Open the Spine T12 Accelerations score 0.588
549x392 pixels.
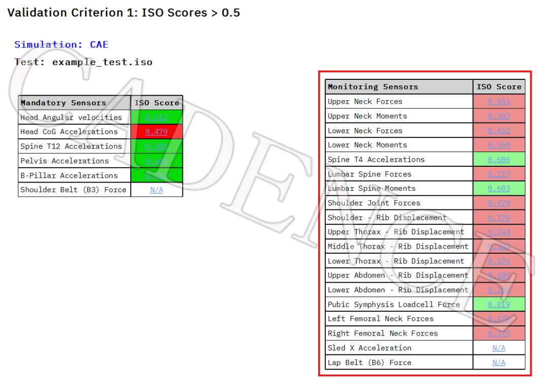156,146
